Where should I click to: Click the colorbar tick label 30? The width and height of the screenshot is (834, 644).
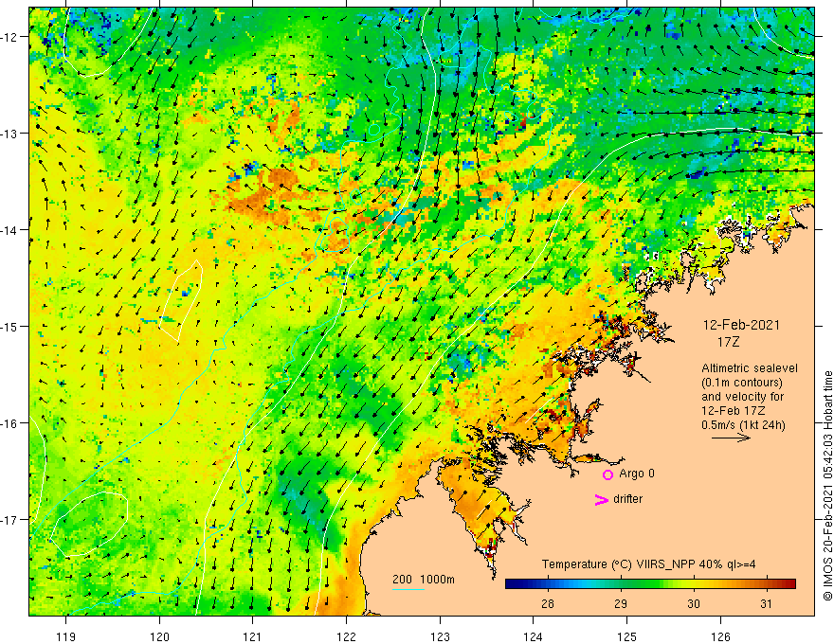tap(693, 603)
